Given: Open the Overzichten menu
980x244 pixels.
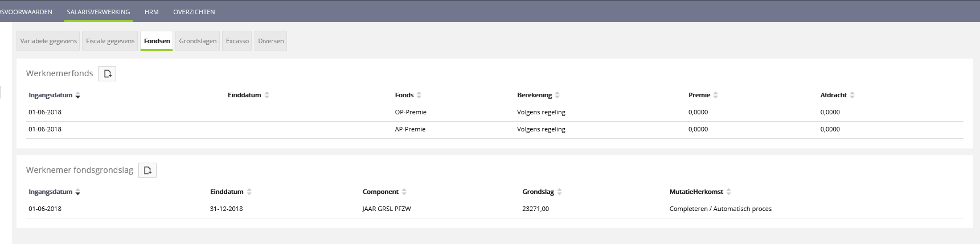Looking at the screenshot, I should pos(194,12).
